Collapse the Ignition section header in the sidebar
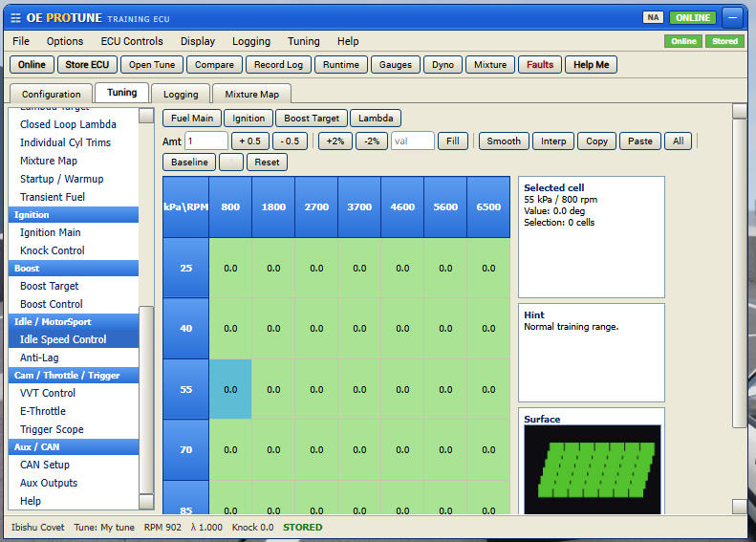This screenshot has height=542, width=756. tap(74, 214)
